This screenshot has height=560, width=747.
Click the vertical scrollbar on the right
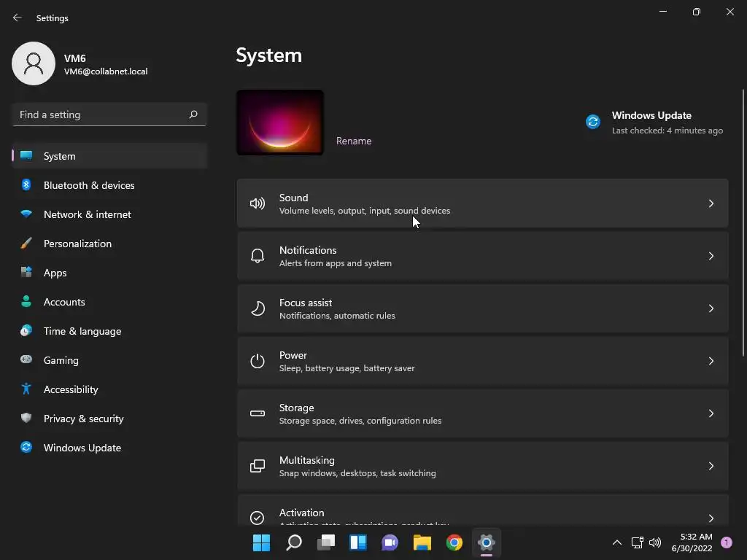pos(743,222)
